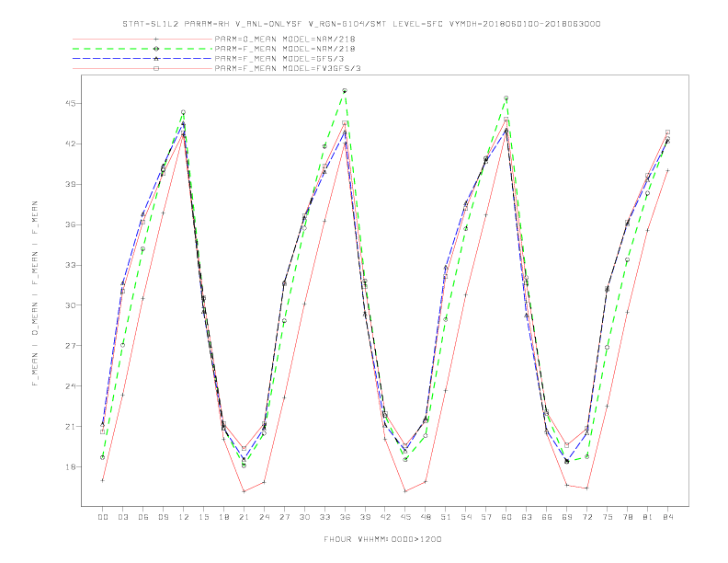Click x-axis tick label 45
Image resolution: width=728 pixels, height=563 pixels.
405,517
